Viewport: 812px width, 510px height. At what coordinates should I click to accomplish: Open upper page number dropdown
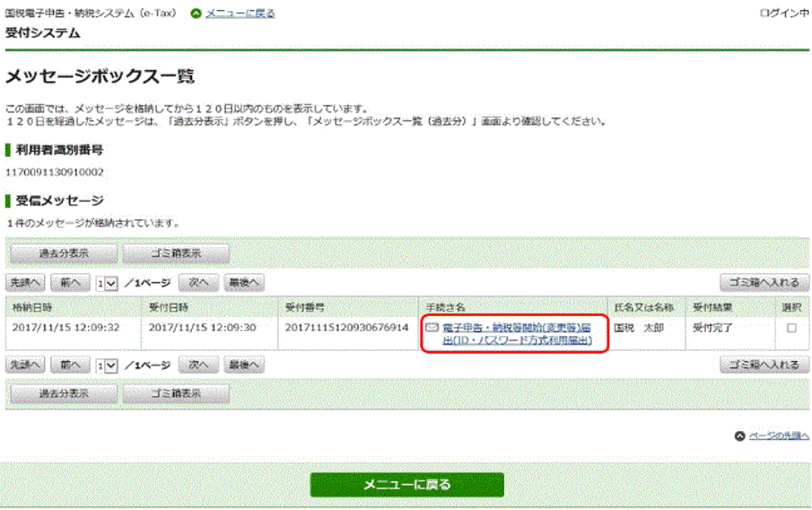pos(107,284)
